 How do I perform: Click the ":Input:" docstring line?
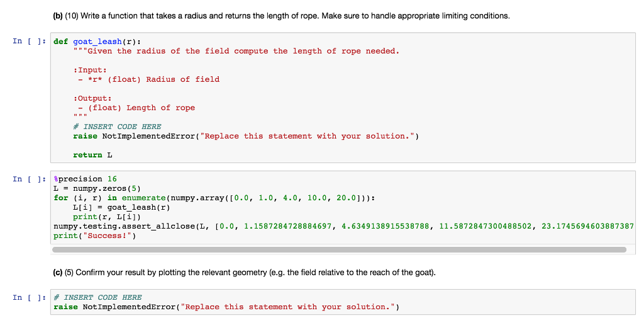(90, 70)
